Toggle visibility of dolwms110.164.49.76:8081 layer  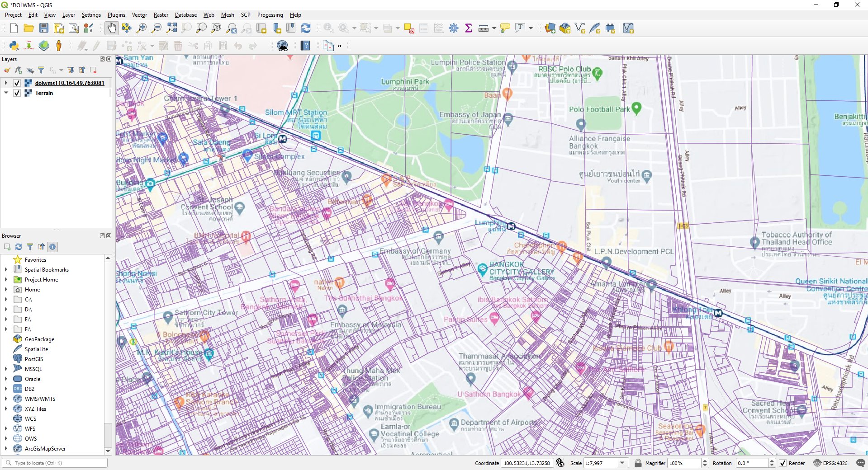point(17,83)
